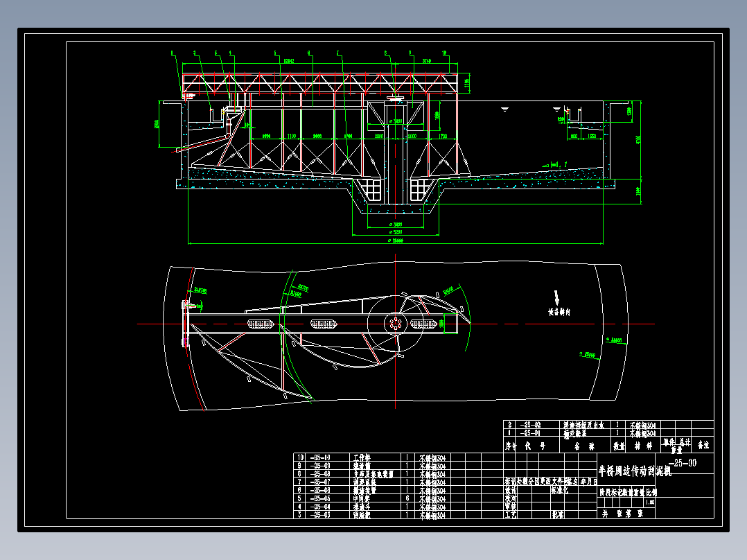Click the "1100" horizontal dimension in section view
The height and width of the screenshot is (560, 747).
point(292,137)
